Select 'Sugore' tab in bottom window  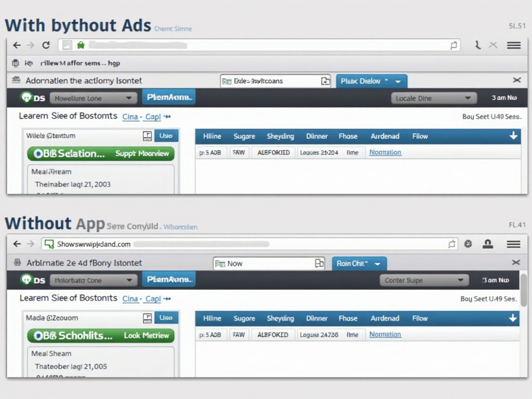tap(244, 318)
